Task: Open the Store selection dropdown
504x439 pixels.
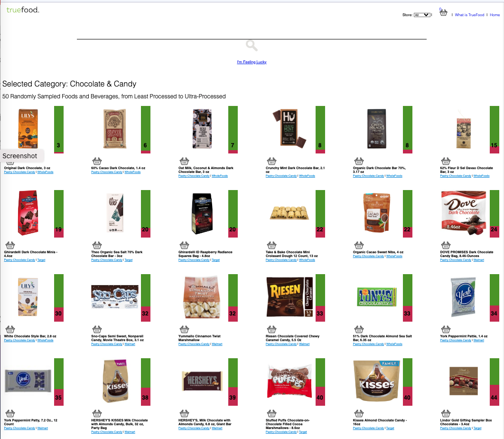Action: [422, 15]
